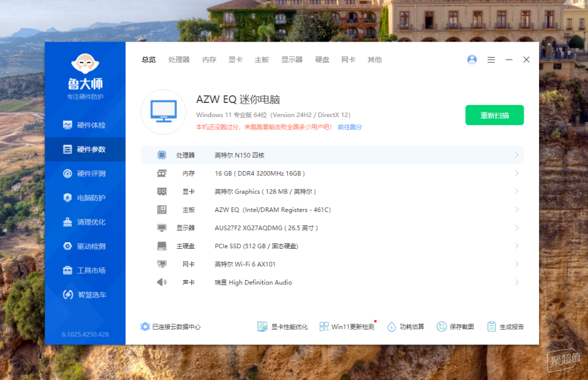Close the 鲁大师 window
This screenshot has height=380, width=588.
point(526,59)
